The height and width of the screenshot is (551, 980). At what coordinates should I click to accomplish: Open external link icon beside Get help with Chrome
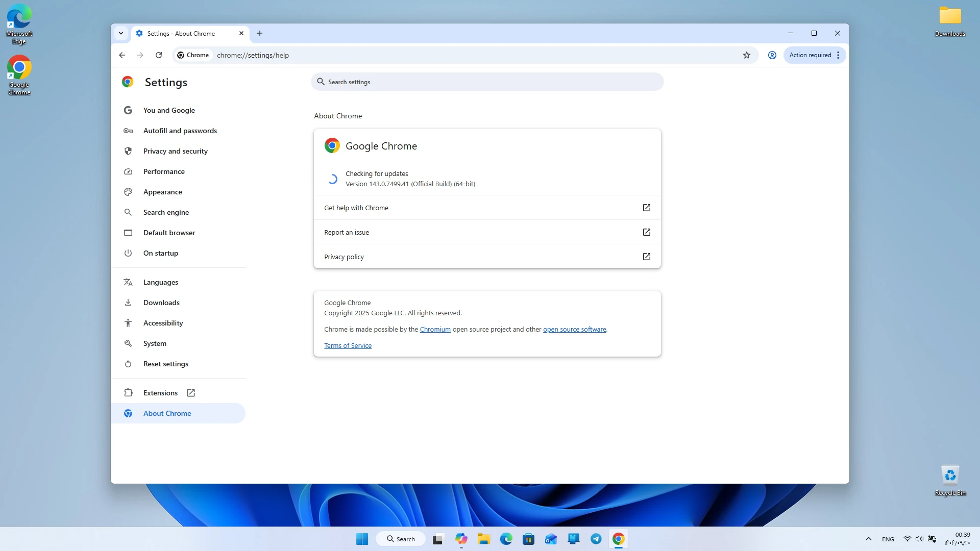[647, 208]
